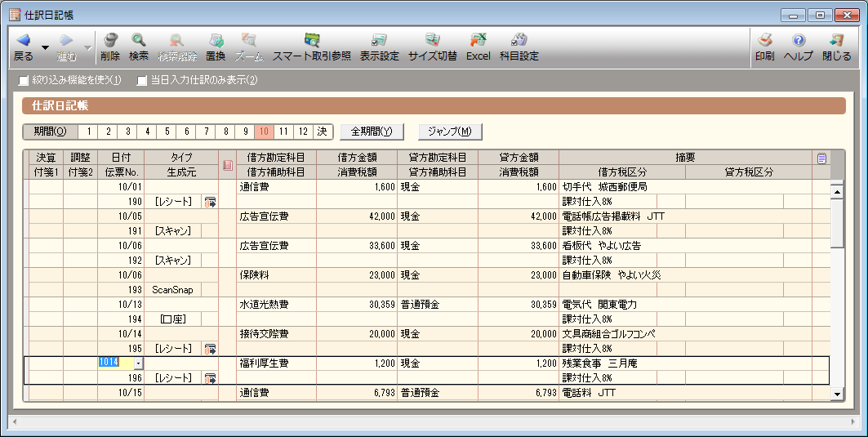The height and width of the screenshot is (437, 868).
Task: Open スマート取引参照 from the toolbar
Action: click(311, 47)
